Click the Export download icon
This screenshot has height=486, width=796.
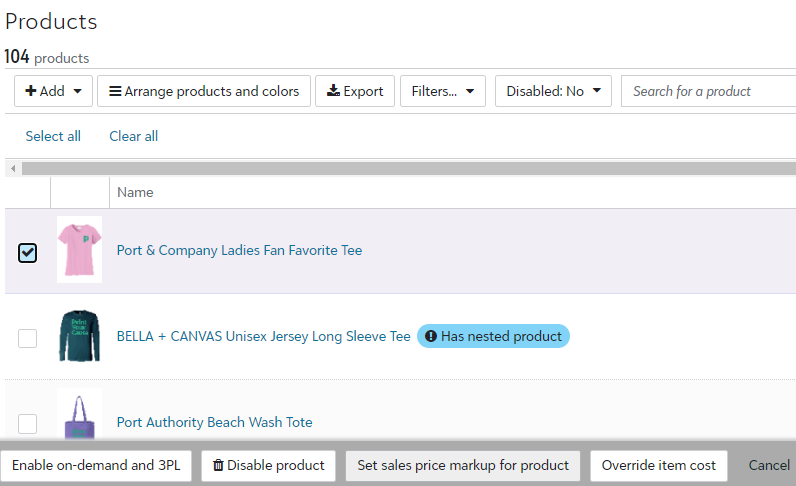coord(334,91)
